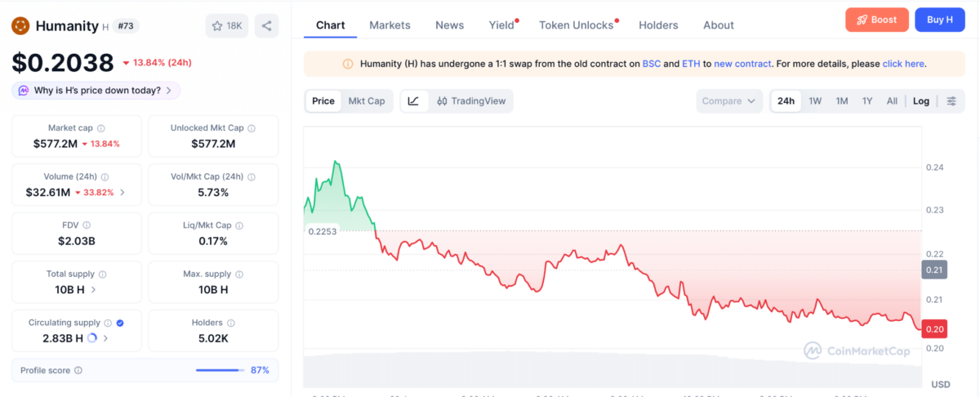Open the Holders tab
Viewport: 980px width, 397px height.
click(x=658, y=25)
